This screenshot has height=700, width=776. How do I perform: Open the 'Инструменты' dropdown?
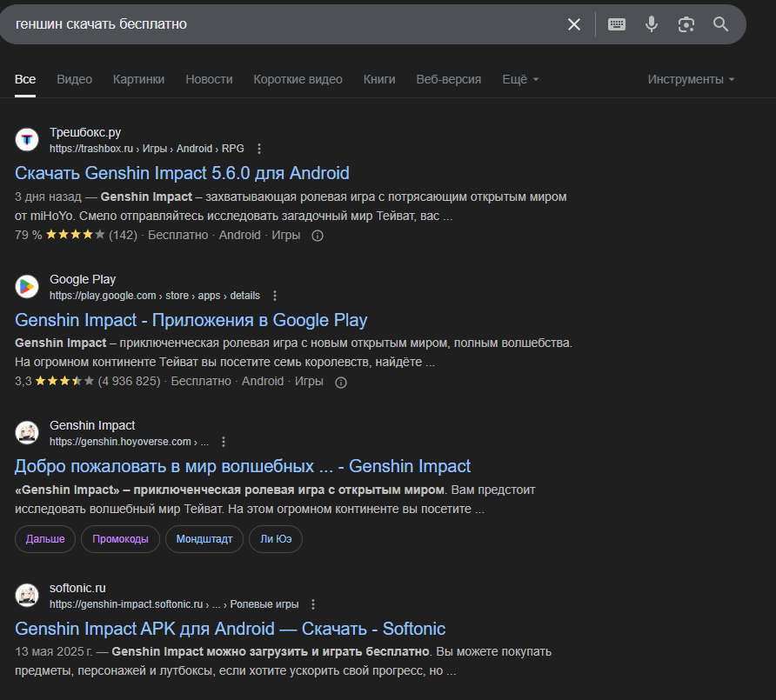(x=691, y=79)
